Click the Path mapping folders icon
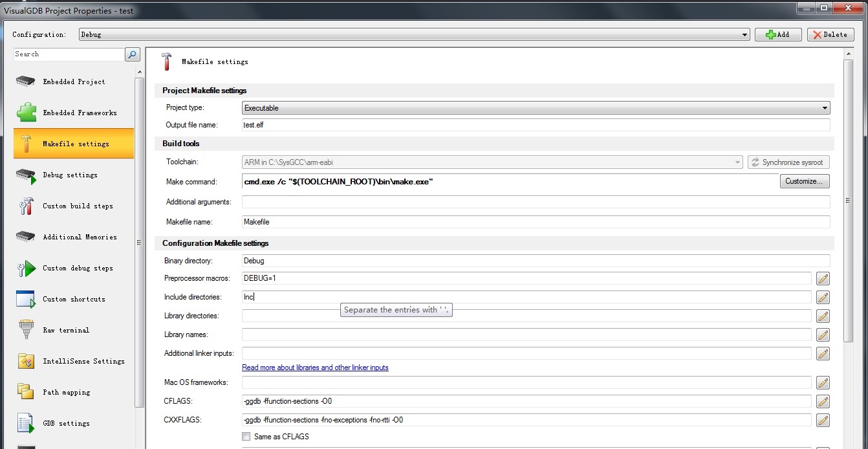Image resolution: width=868 pixels, height=449 pixels. click(25, 392)
